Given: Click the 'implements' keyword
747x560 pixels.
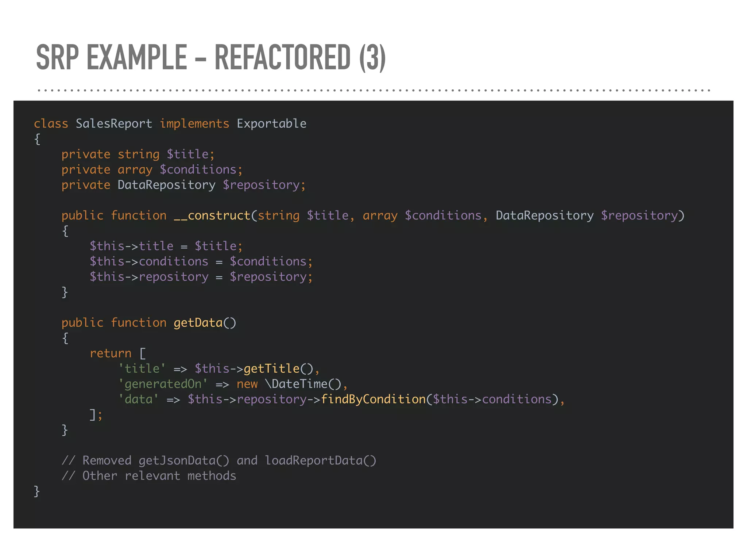Looking at the screenshot, I should tap(194, 124).
